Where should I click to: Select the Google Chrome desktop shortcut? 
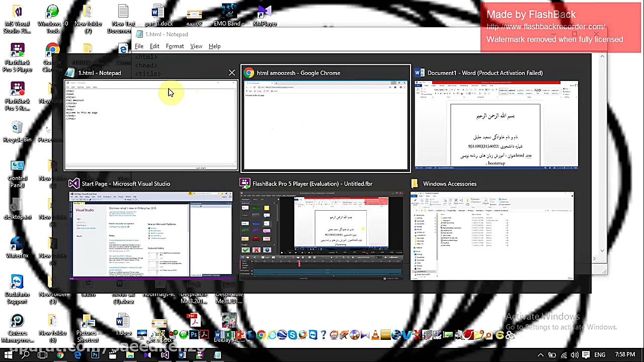click(52, 58)
